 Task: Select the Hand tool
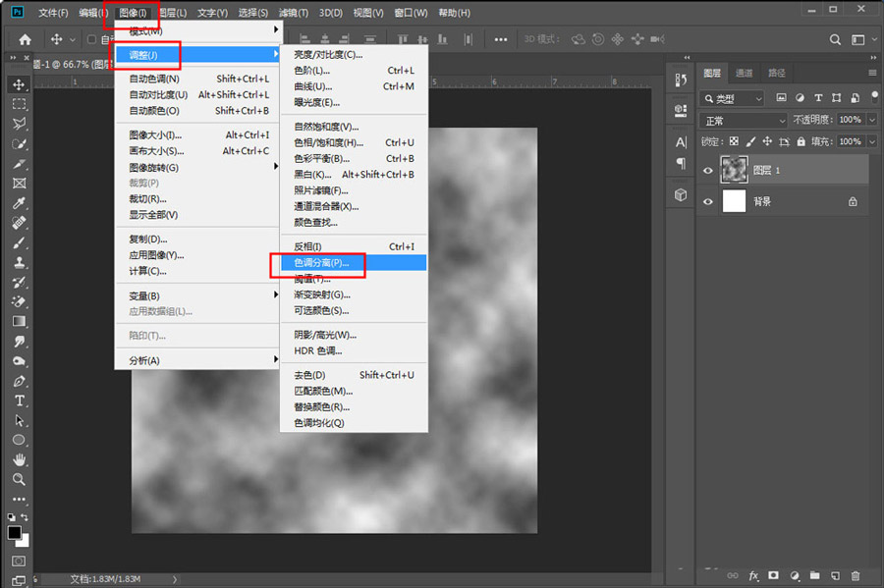point(19,459)
